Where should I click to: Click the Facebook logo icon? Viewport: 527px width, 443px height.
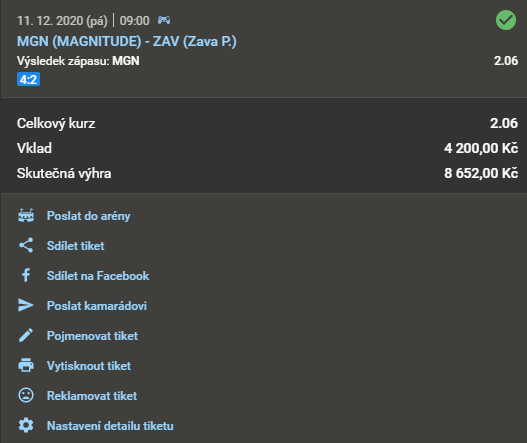coord(26,275)
